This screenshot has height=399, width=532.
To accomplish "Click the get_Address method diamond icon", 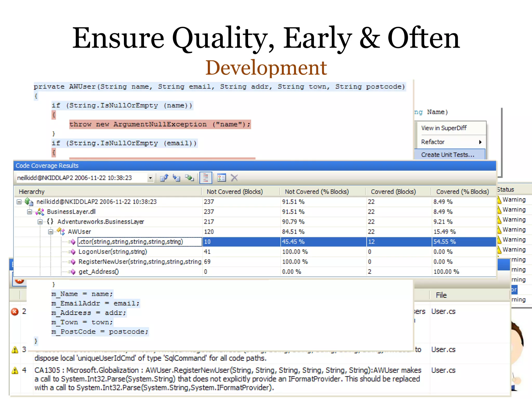I will [73, 272].
